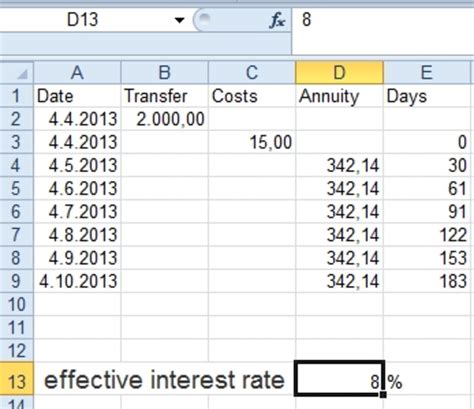The height and width of the screenshot is (409, 474).
Task: Select days cell with value 153
Action: (x=427, y=258)
